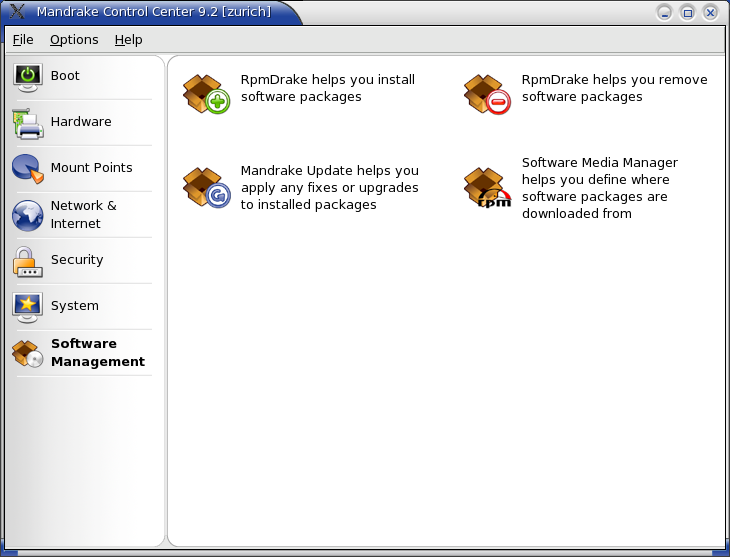
Task: Click 'RpmDrake helps you install software packages'
Action: point(328,88)
